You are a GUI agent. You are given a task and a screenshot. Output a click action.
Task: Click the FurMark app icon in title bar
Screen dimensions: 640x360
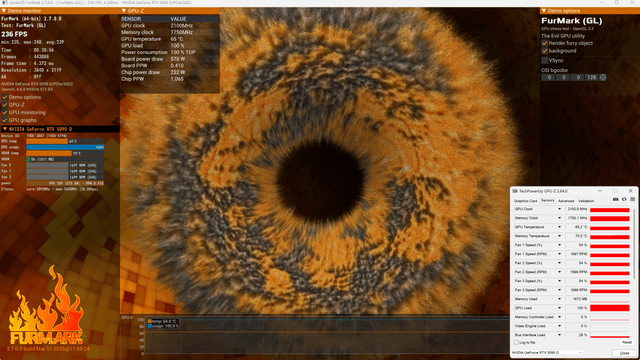4,3
